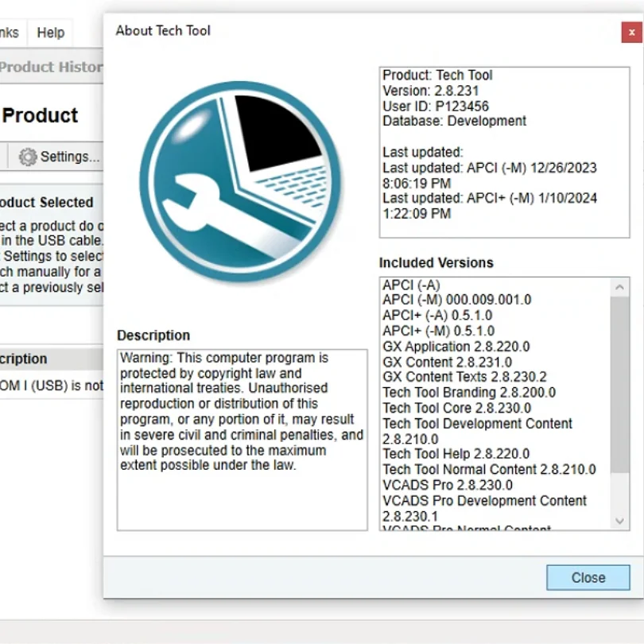644x644 pixels.
Task: Switch to the Product History tab
Action: 52,67
